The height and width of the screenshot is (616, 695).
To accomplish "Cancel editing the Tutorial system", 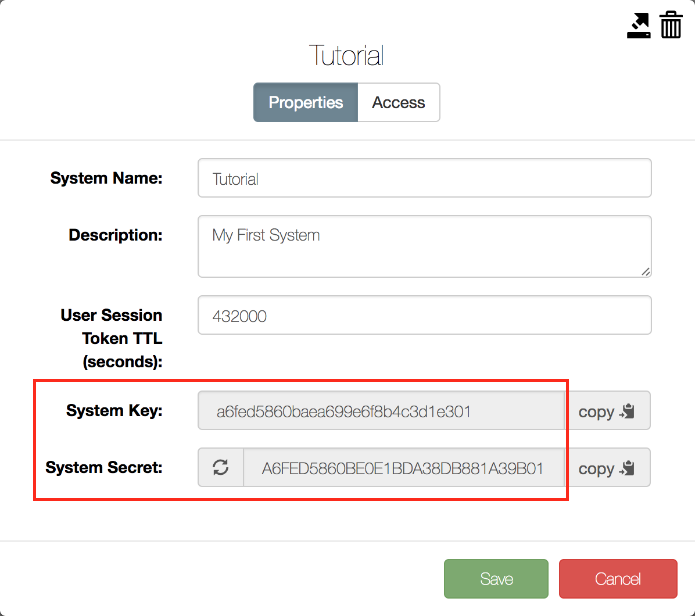I will pyautogui.click(x=618, y=579).
